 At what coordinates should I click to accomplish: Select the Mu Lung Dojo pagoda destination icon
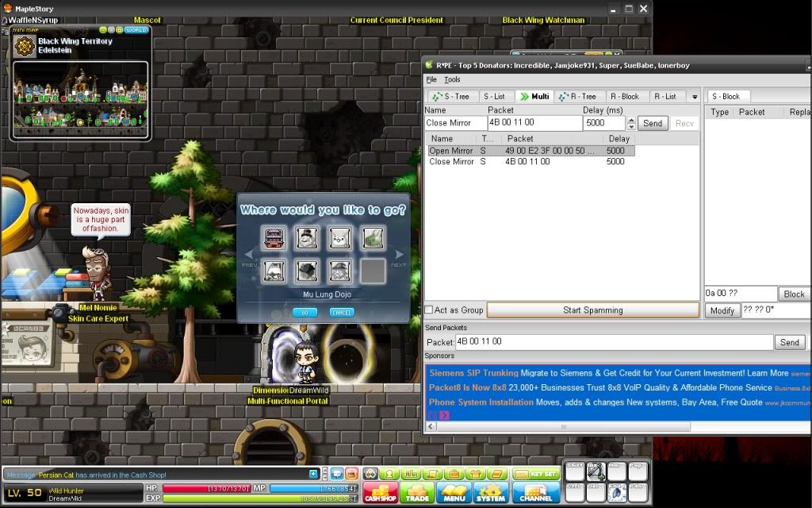point(274,238)
